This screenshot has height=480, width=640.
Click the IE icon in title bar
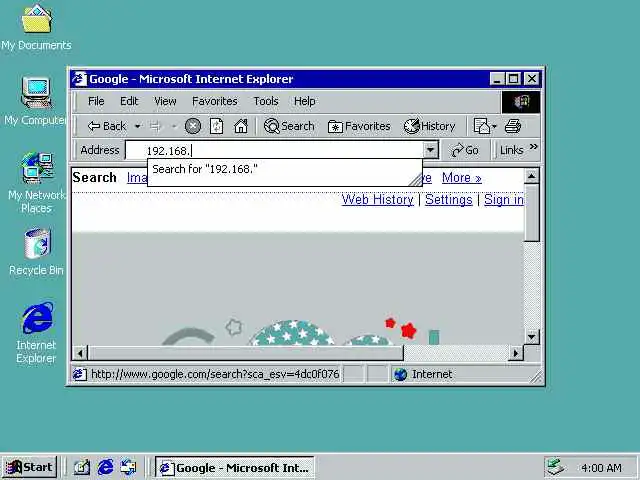coord(79,79)
